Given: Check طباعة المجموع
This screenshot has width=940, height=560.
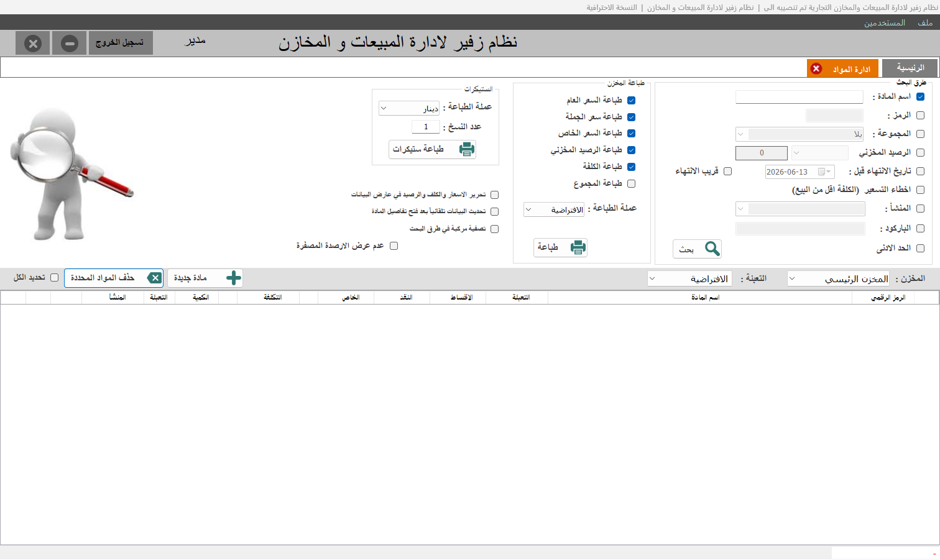Looking at the screenshot, I should pyautogui.click(x=632, y=183).
